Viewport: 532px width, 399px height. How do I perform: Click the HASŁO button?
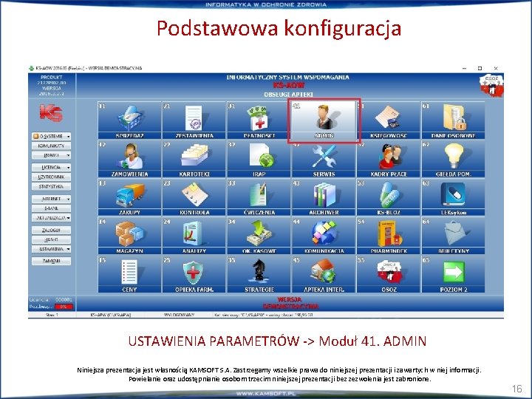(x=51, y=239)
